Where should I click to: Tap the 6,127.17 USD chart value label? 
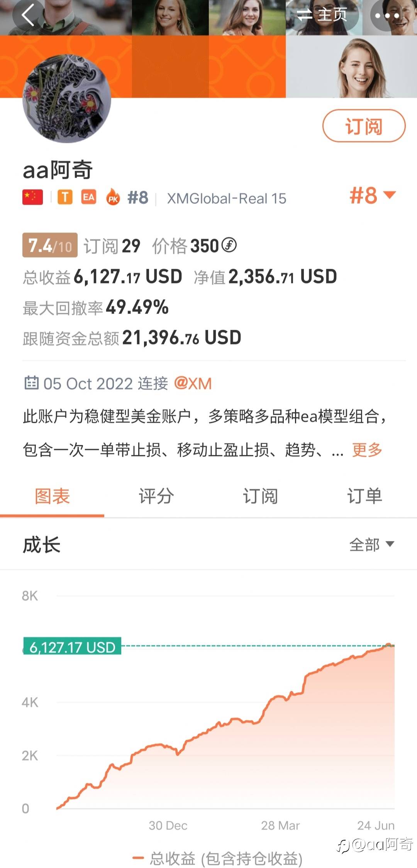pyautogui.click(x=73, y=647)
